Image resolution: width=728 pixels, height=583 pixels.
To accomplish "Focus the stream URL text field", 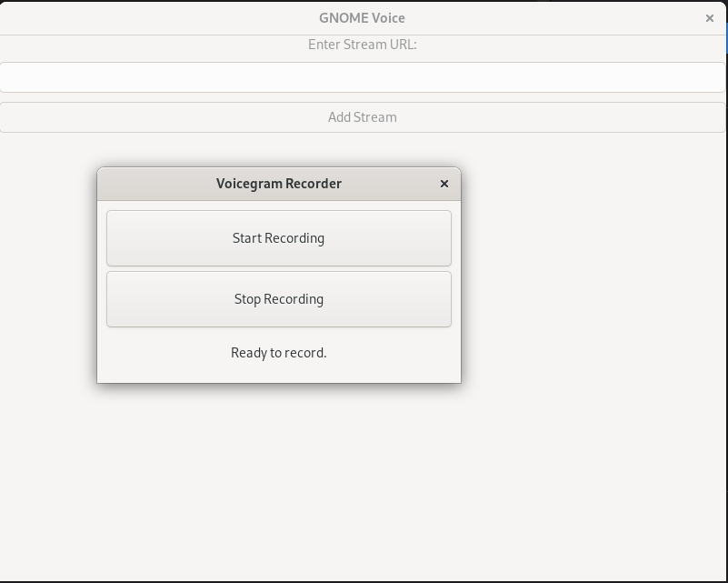I will 363,77.
